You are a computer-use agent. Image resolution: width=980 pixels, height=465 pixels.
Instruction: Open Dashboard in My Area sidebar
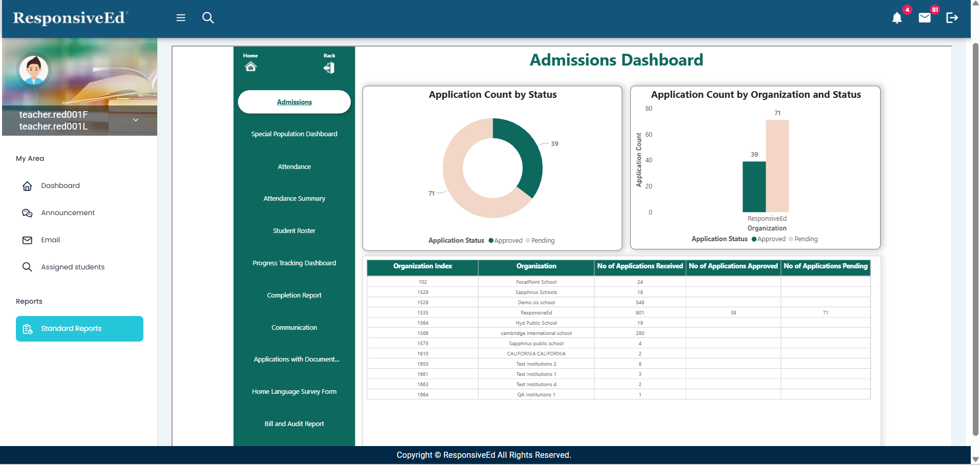(60, 186)
